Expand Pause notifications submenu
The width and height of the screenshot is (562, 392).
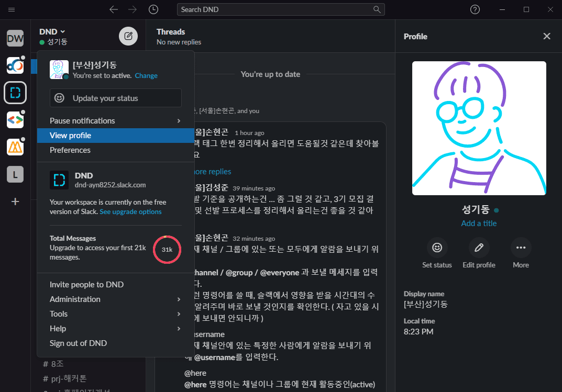click(x=115, y=121)
